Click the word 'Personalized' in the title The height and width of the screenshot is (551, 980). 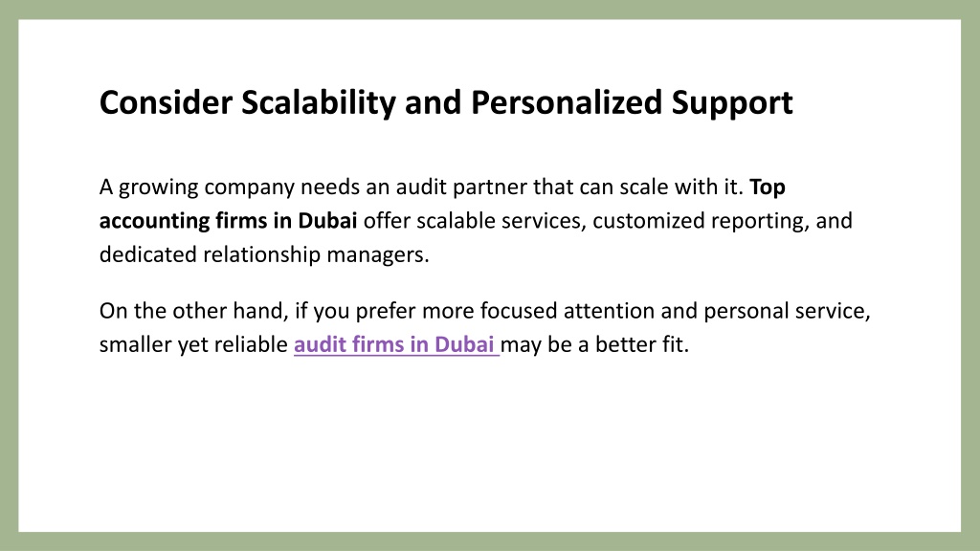(x=567, y=103)
